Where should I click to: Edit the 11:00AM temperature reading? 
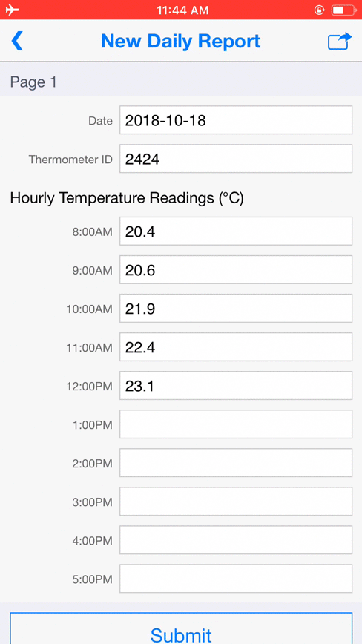tap(236, 347)
